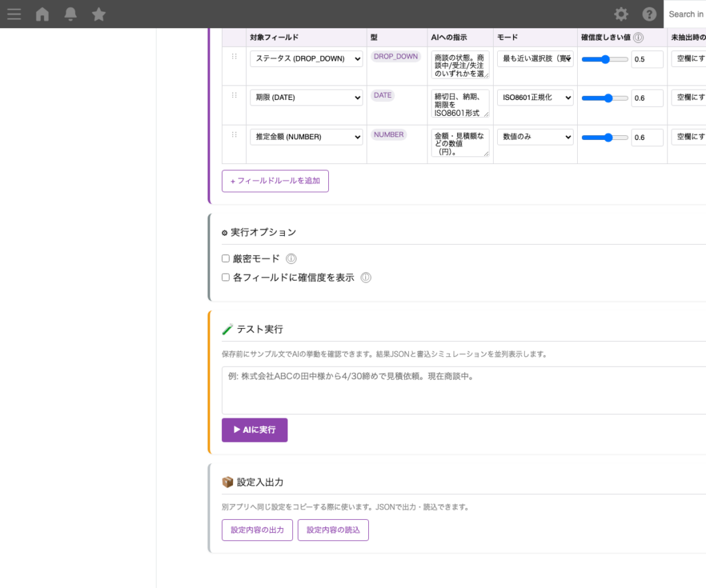Open the hamburger navigation menu
Image resolution: width=706 pixels, height=588 pixels.
(14, 14)
